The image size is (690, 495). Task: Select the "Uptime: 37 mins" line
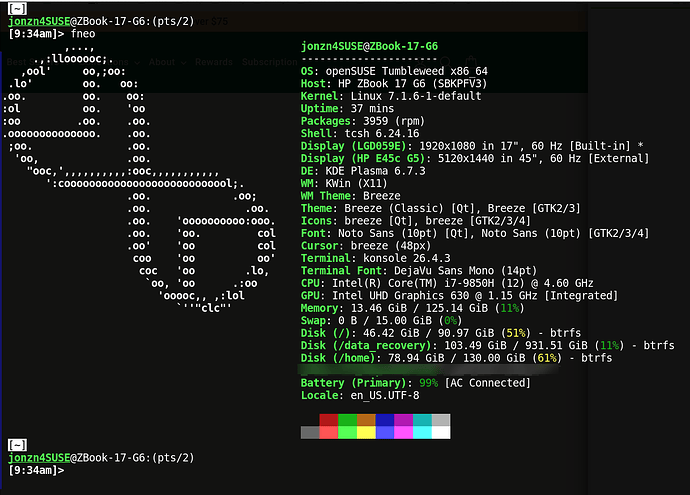pos(347,109)
